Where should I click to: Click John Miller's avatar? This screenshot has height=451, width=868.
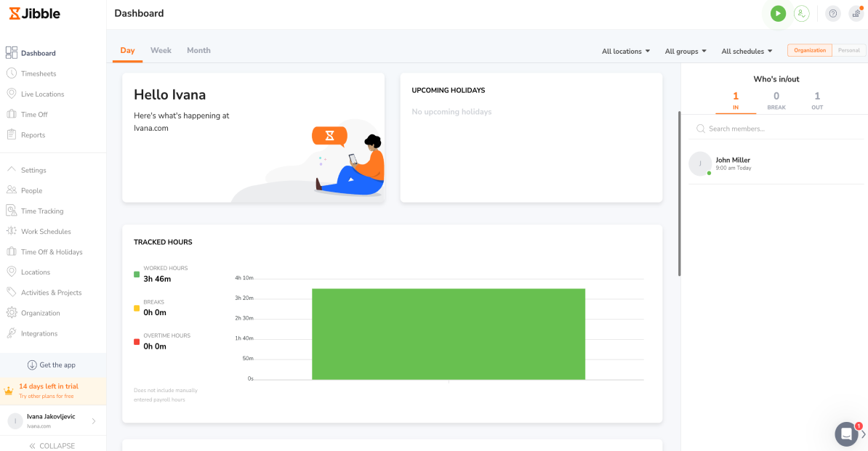[x=700, y=163]
